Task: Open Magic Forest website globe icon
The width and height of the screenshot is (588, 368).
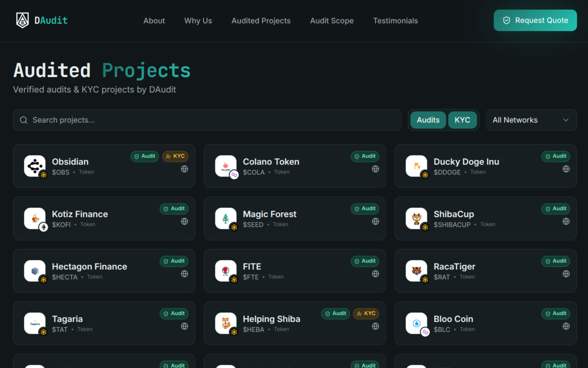Action: tap(375, 221)
